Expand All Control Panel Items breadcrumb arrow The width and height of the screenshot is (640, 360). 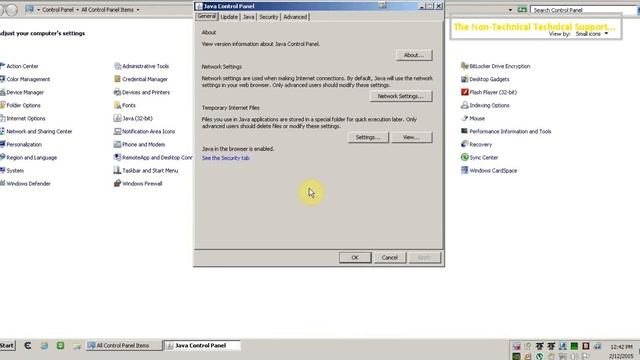[138, 9]
